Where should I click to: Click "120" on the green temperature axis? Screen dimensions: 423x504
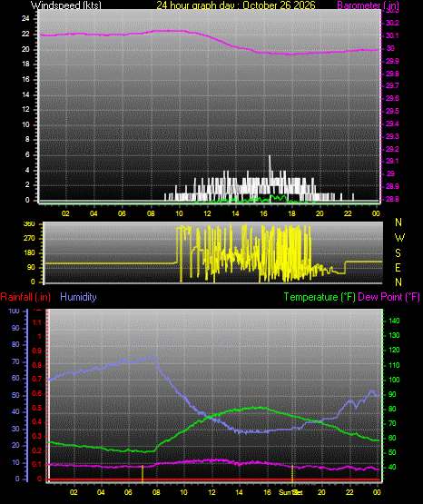coord(394,350)
